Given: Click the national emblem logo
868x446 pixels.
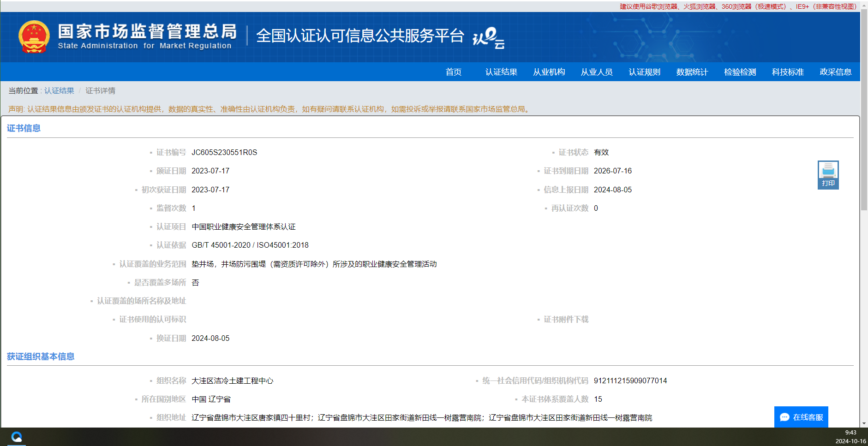Looking at the screenshot, I should (x=34, y=37).
